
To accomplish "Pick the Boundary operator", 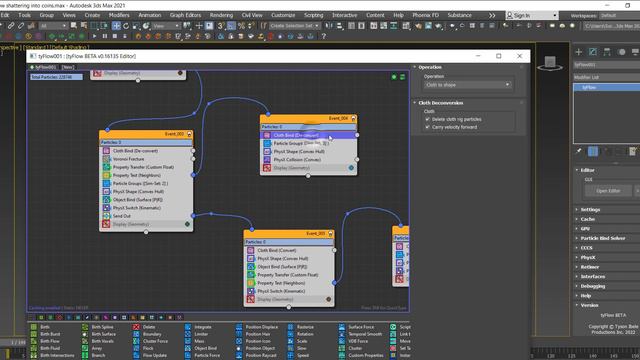I will [147, 334].
